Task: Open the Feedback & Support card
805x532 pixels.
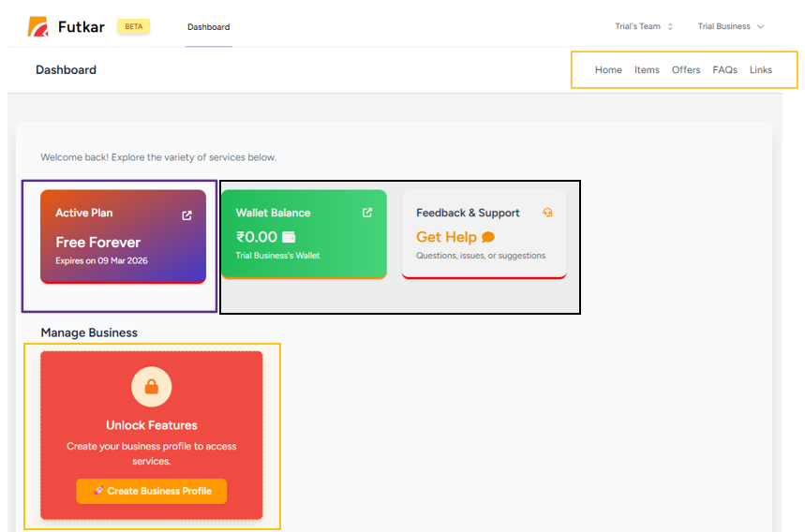Action: click(x=484, y=234)
